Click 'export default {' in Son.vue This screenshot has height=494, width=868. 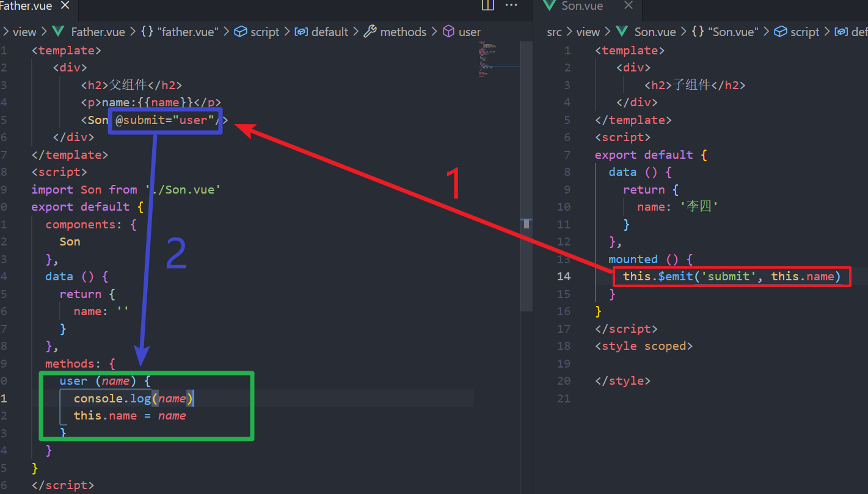[x=651, y=155]
